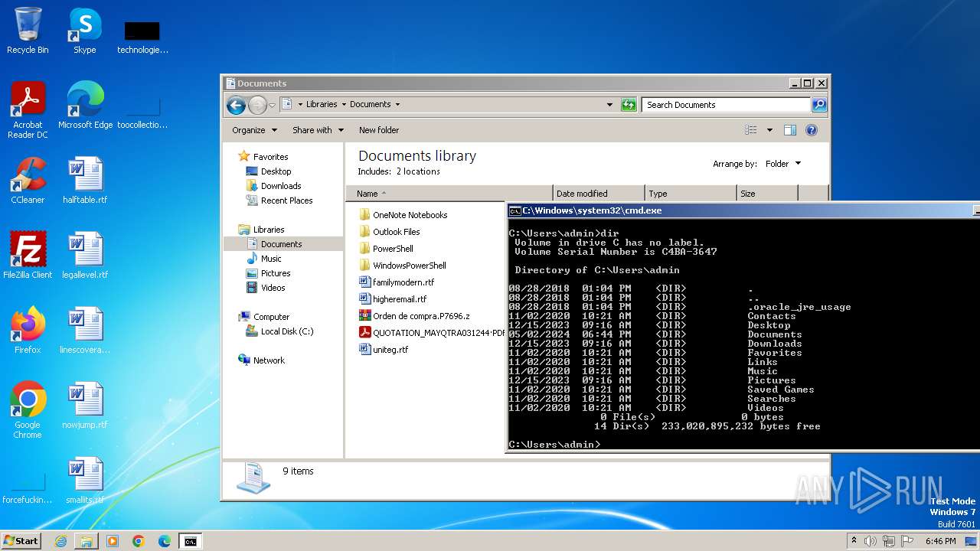Go back in the Documents window

coord(237,105)
